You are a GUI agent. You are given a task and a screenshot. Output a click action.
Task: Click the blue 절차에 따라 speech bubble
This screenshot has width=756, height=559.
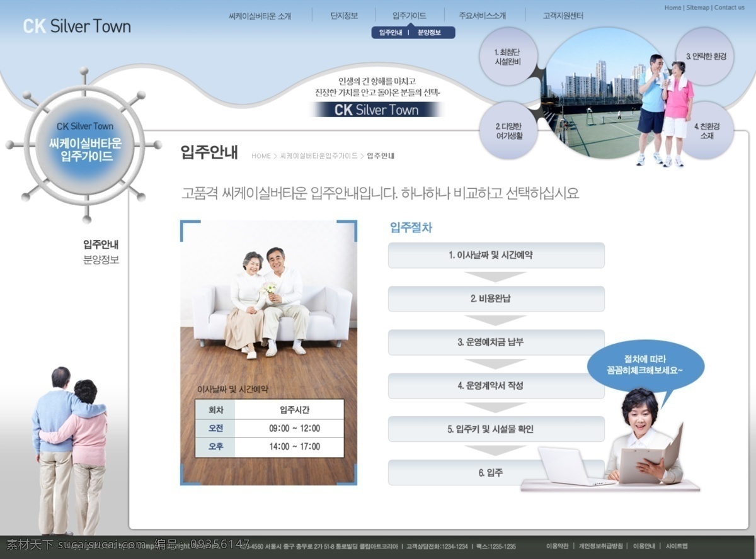click(644, 366)
